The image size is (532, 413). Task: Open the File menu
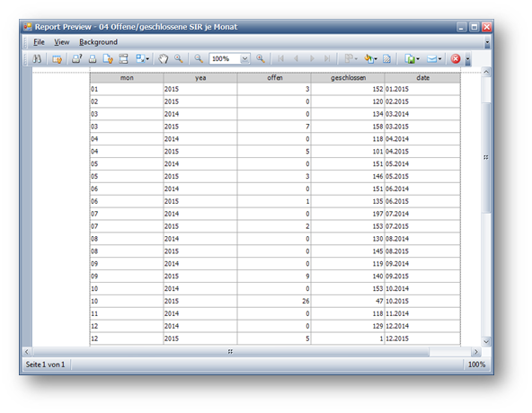point(39,42)
